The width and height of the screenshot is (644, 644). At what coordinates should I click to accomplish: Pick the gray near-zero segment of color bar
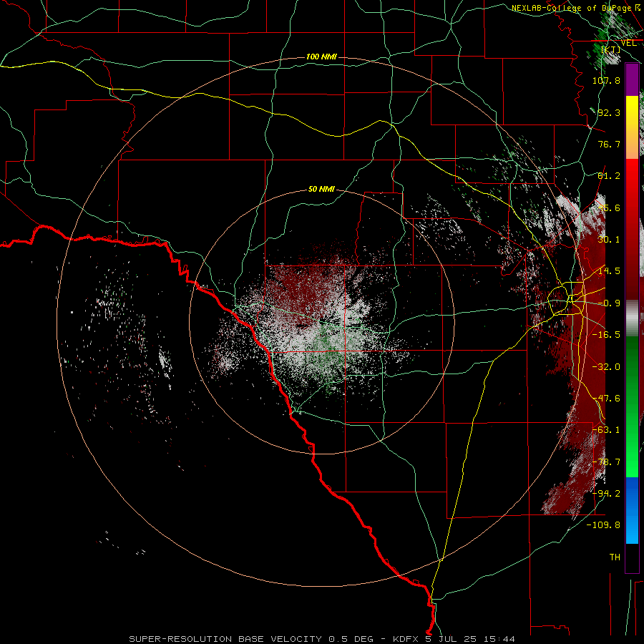click(632, 318)
